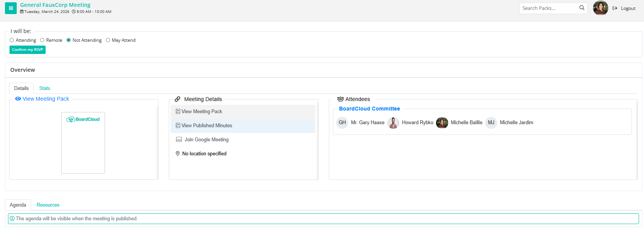Switch to the Stats tab
Viewport: 644px width, 229px height.
(x=44, y=88)
